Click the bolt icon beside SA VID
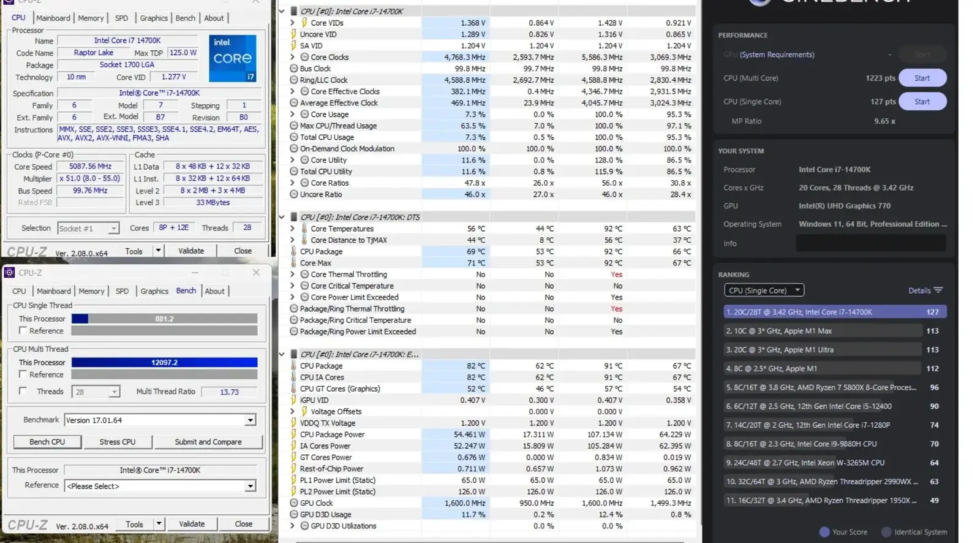Image resolution: width=980 pixels, height=543 pixels. [293, 45]
